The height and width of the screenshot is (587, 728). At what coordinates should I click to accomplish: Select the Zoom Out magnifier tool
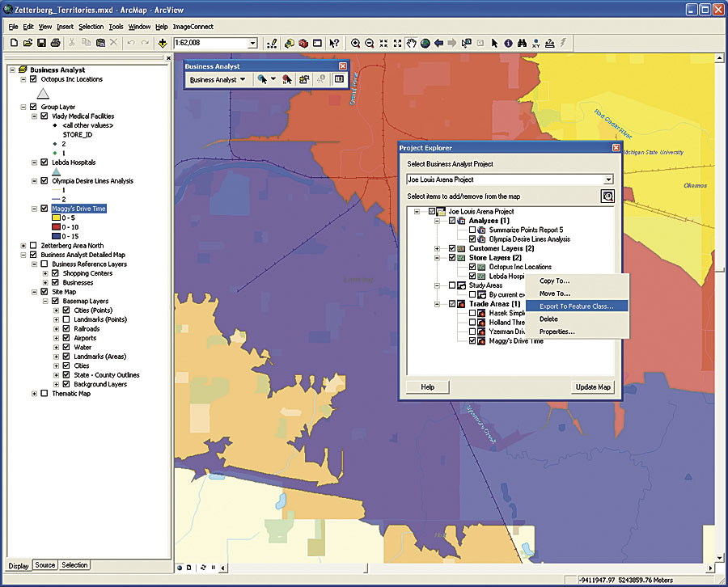coord(370,43)
